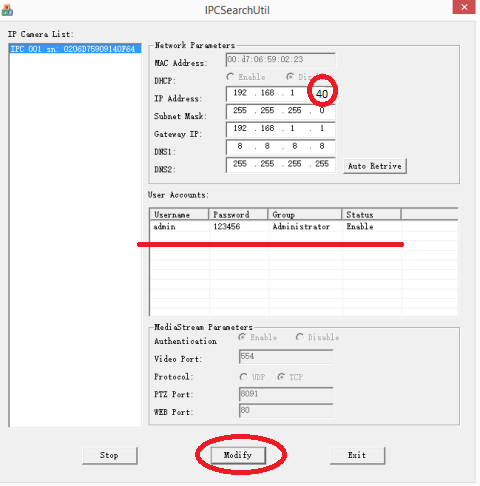Select Authentication Disable radio button

pyautogui.click(x=300, y=337)
